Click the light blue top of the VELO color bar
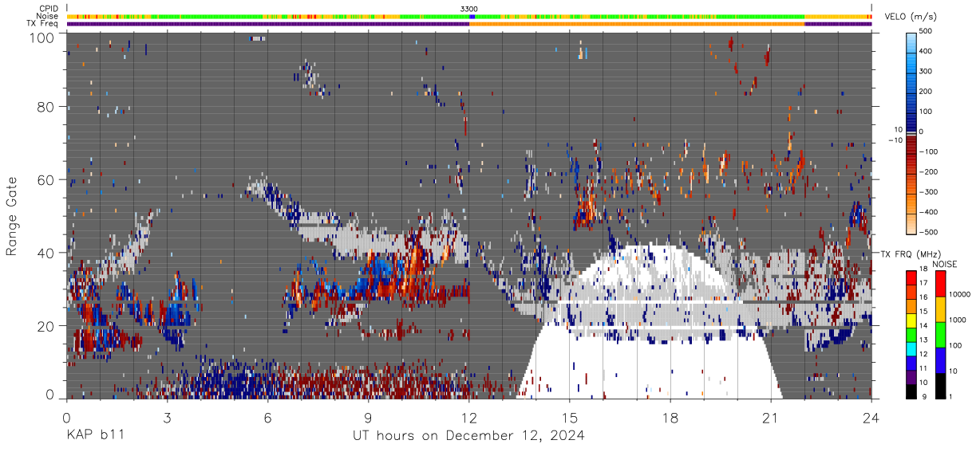The height and width of the screenshot is (452, 980). [x=912, y=44]
